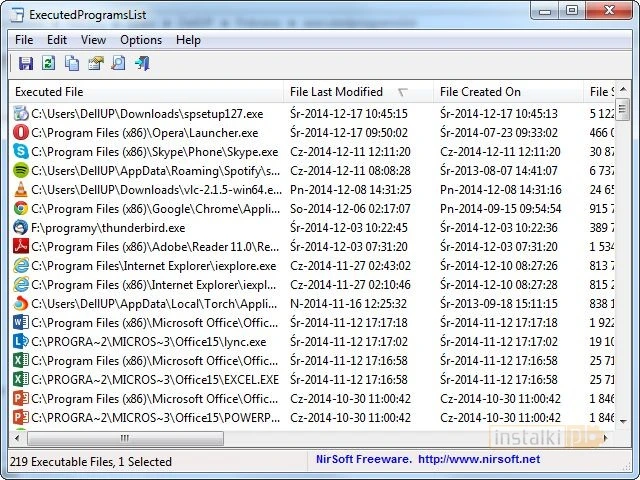Sort by File Last Modified column header
The height and width of the screenshot is (480, 640).
pyautogui.click(x=336, y=92)
